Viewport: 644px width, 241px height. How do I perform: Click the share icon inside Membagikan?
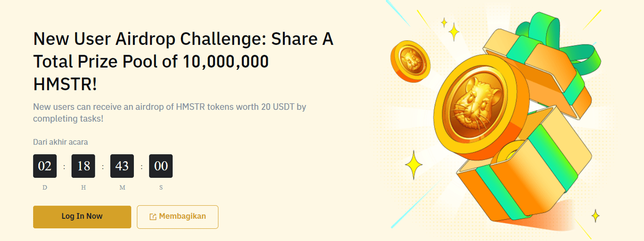click(153, 217)
